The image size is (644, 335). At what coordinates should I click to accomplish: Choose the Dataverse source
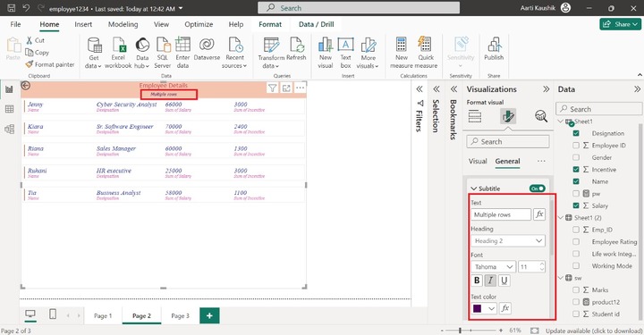click(207, 49)
